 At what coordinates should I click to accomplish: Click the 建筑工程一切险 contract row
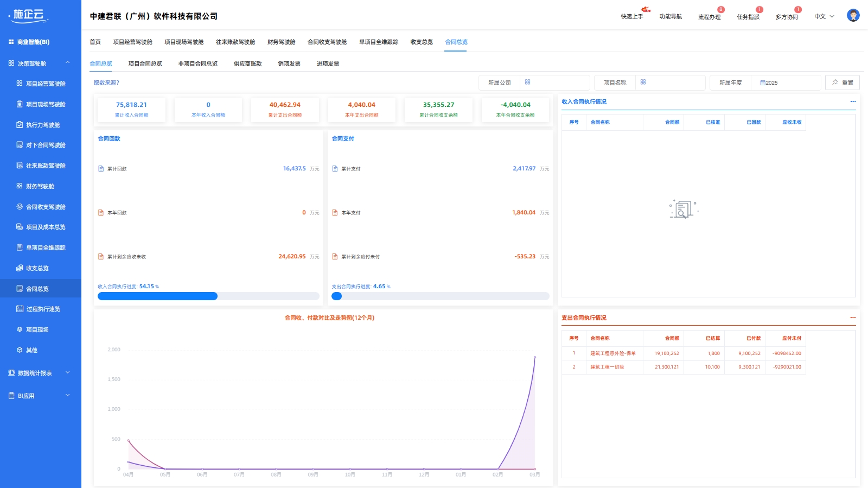[684, 367]
